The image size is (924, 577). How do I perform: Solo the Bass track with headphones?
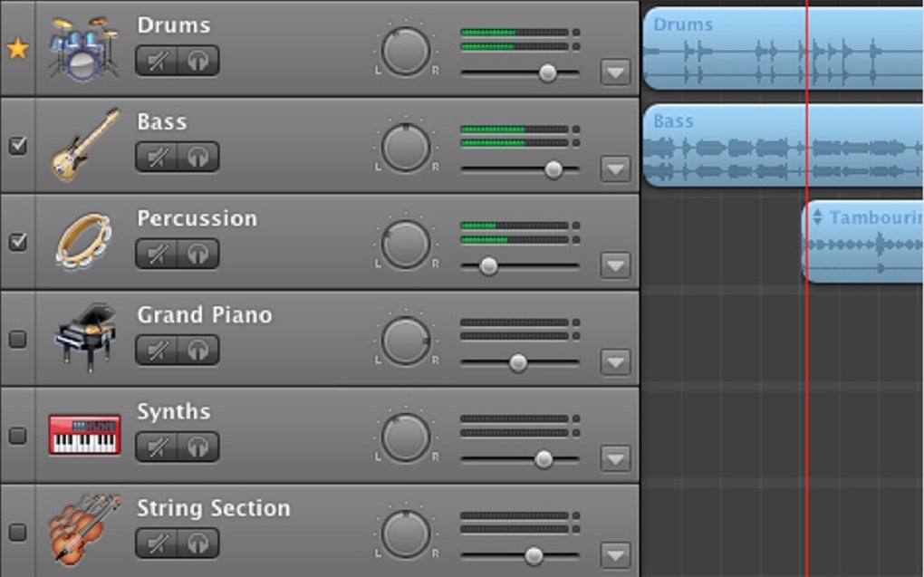[x=197, y=157]
